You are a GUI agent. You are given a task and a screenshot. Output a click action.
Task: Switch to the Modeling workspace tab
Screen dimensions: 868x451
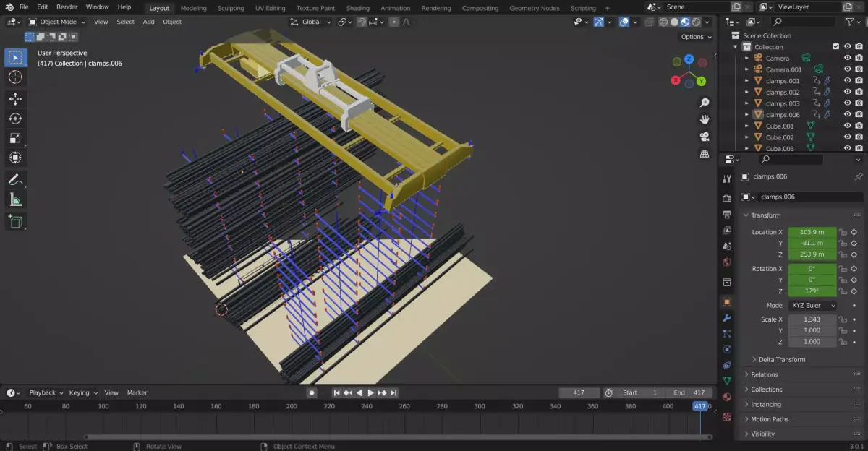coord(193,8)
